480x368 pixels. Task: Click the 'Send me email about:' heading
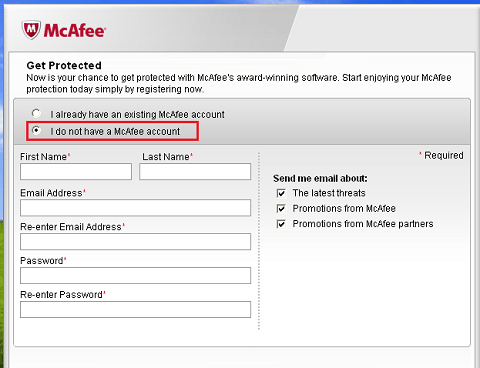320,178
